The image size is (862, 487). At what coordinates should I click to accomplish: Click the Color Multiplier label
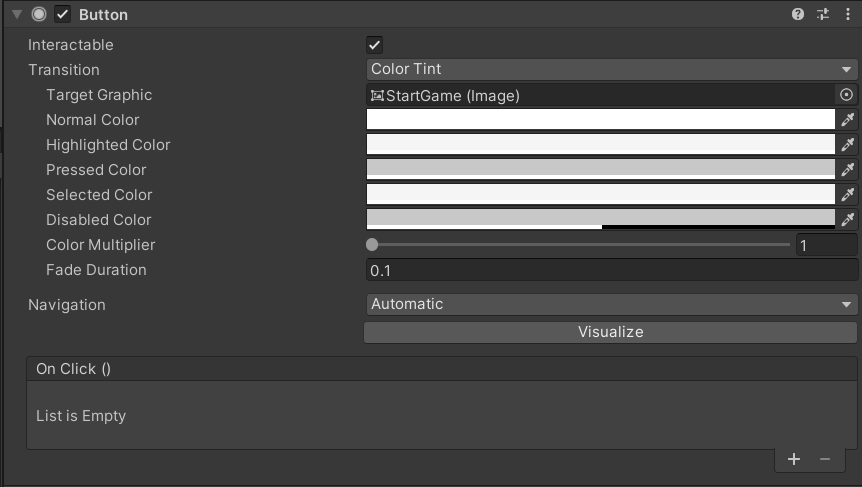pyautogui.click(x=101, y=245)
